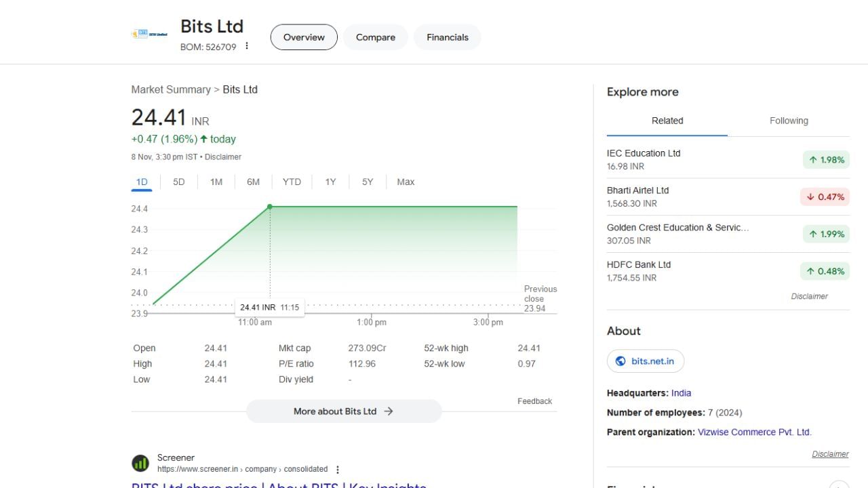
Task: Click the India headquarters link
Action: 681,393
